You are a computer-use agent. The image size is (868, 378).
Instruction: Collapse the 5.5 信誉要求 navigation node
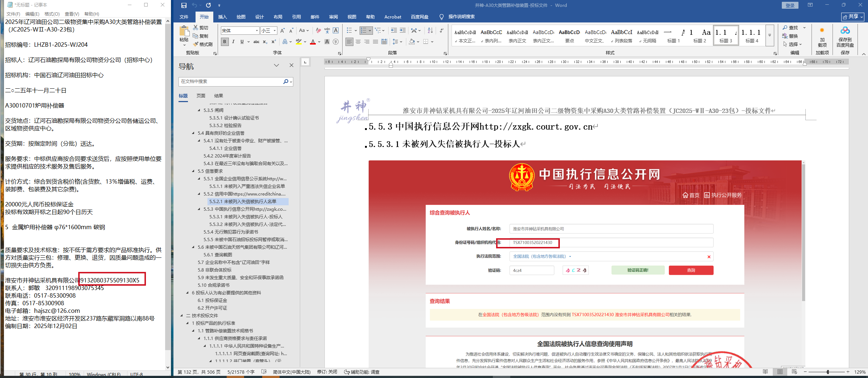tap(193, 171)
